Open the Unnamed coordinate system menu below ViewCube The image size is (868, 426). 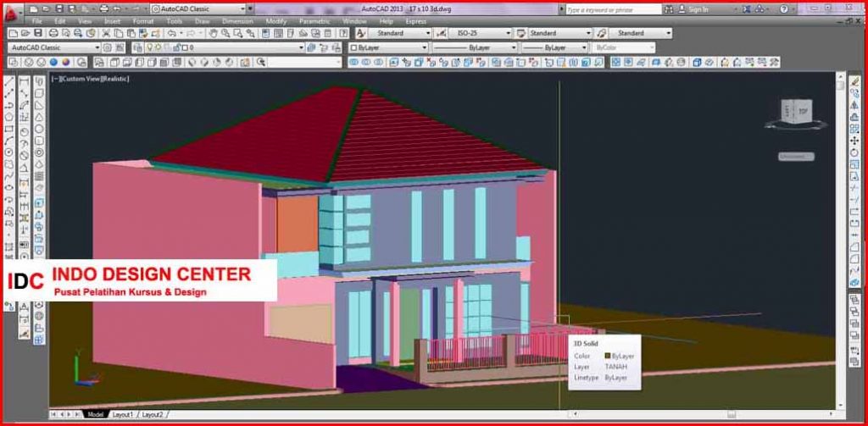(x=796, y=157)
